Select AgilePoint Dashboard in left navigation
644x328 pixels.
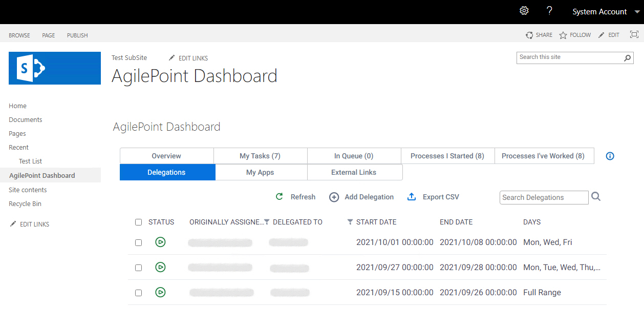(x=42, y=175)
